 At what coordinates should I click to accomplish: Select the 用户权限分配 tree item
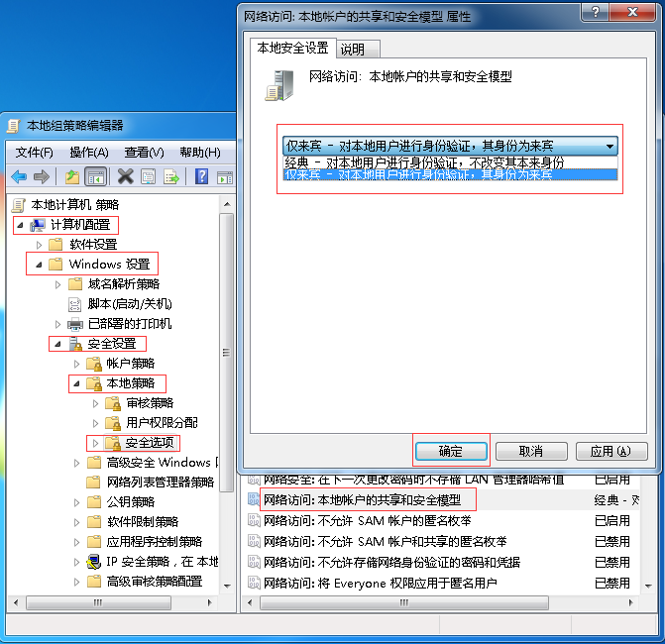162,423
